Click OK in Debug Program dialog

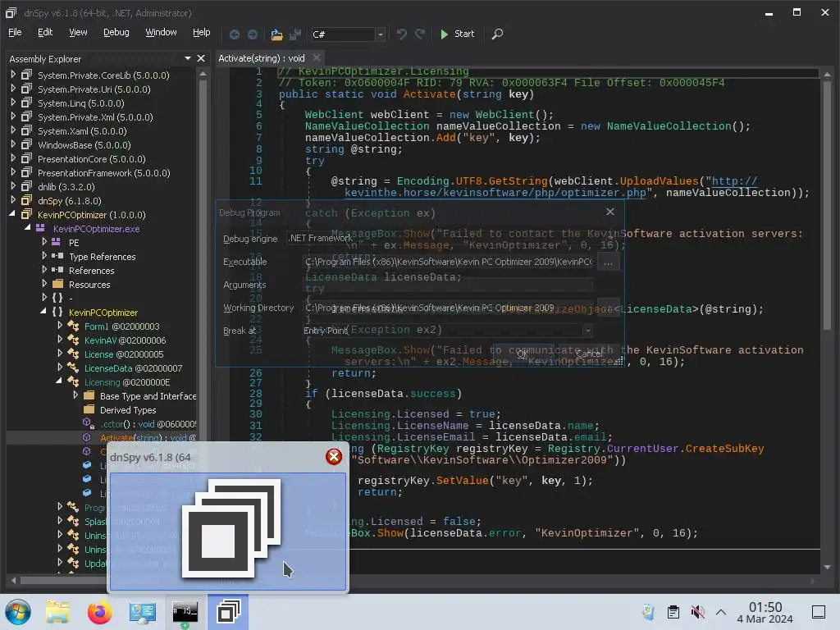click(523, 354)
